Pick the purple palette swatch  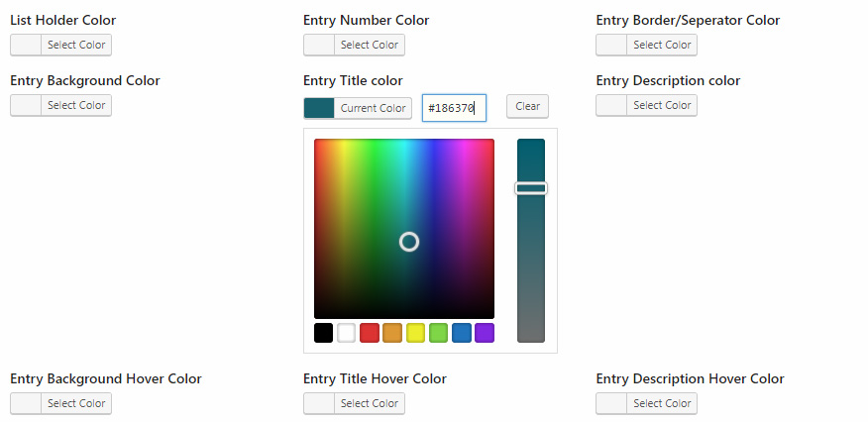485,333
